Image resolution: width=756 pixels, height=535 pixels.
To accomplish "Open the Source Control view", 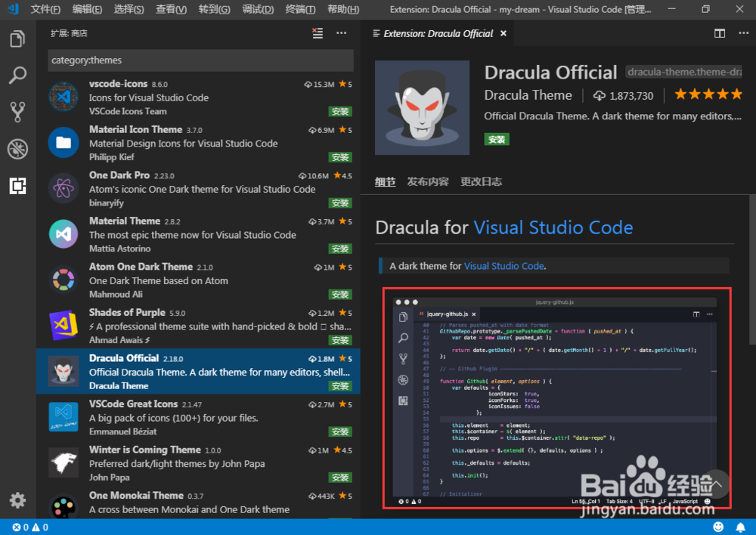I will tap(17, 112).
